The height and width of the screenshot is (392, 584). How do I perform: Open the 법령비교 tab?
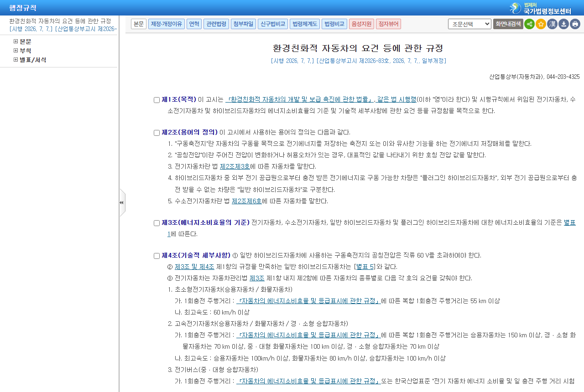(334, 24)
